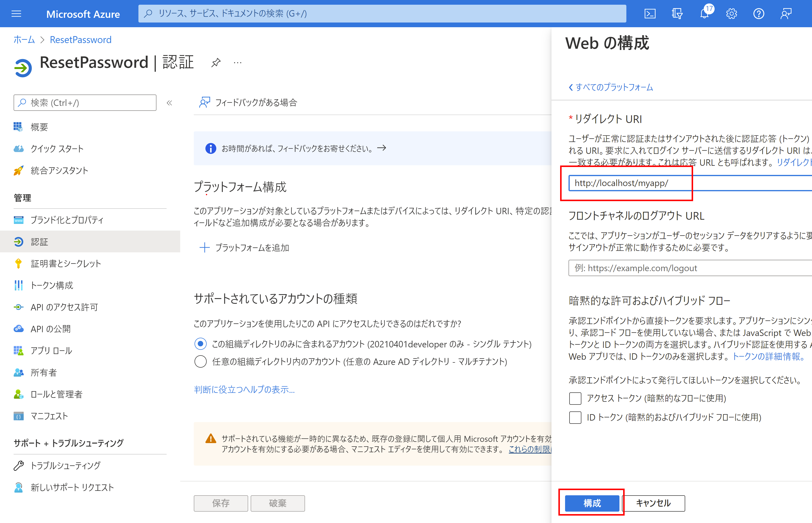Go back to すべてのプラットフォーム

(611, 87)
